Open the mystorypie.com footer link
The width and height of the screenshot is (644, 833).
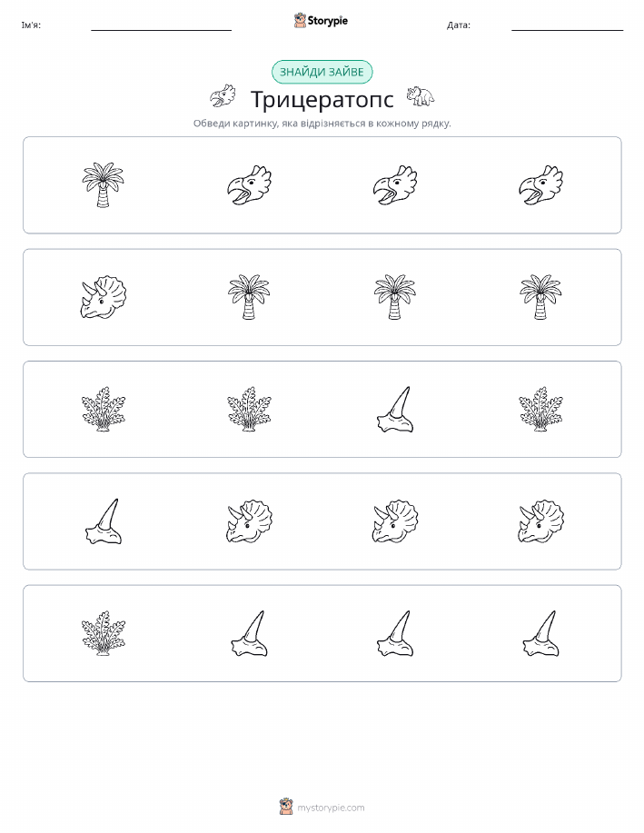coord(331,808)
